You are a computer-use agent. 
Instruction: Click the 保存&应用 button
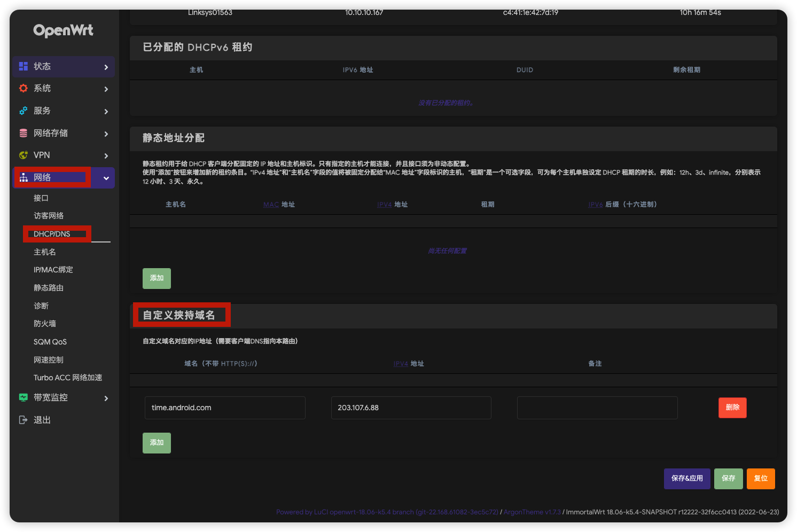(687, 479)
